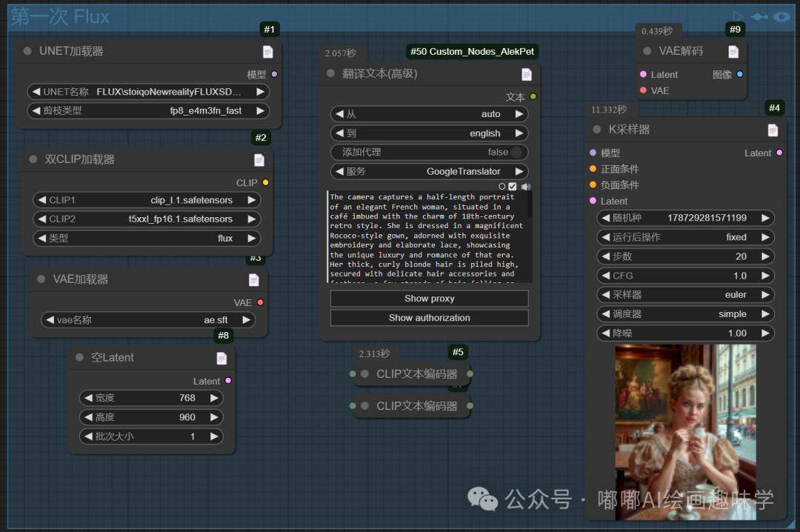This screenshot has width=800, height=532.
Task: Click the document icon on 翻译文本(高级) node
Action: click(527, 75)
